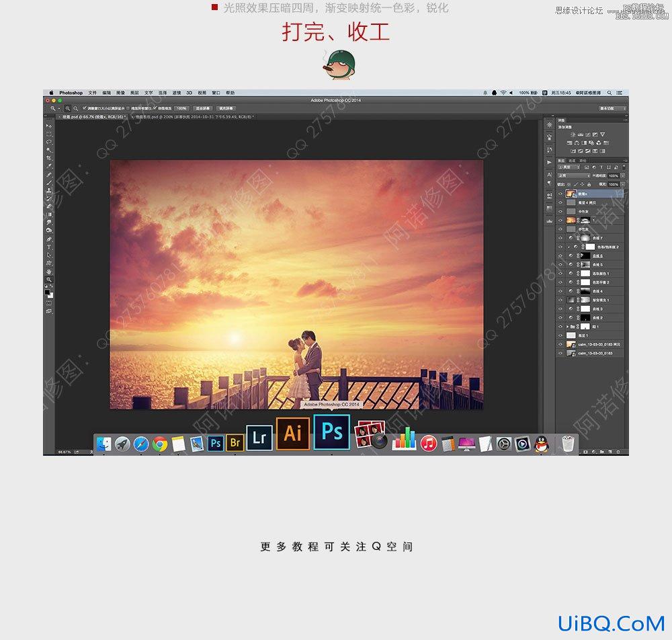Click the 填充屏幕 button
The width and height of the screenshot is (672, 640).
point(226,108)
